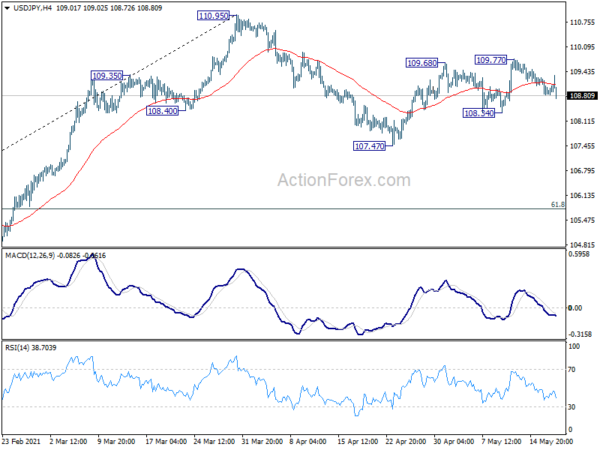Image resolution: width=600 pixels, height=450 pixels.
Task: Click the 108.400 price label
Action: tap(163, 111)
